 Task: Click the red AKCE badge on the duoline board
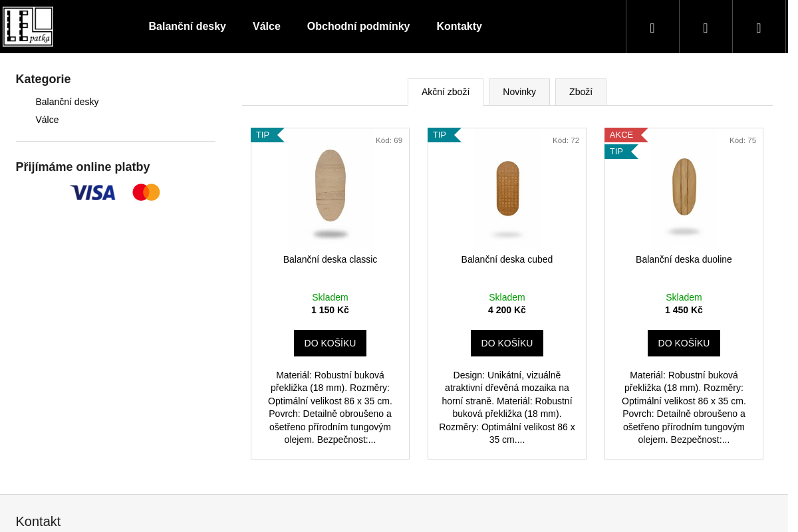coord(622,135)
